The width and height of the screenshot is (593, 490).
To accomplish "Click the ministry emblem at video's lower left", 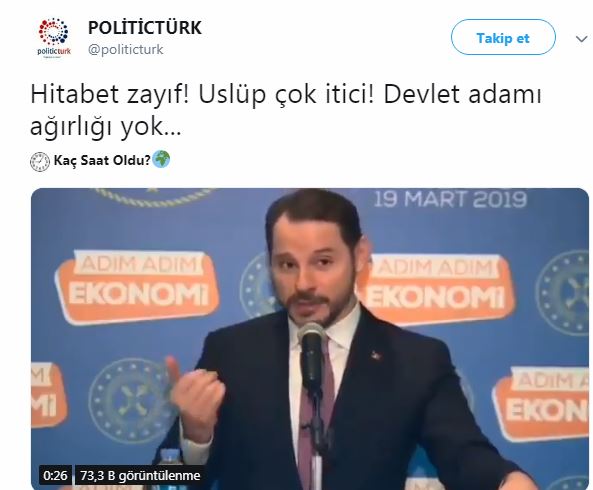I will pyautogui.click(x=130, y=402).
